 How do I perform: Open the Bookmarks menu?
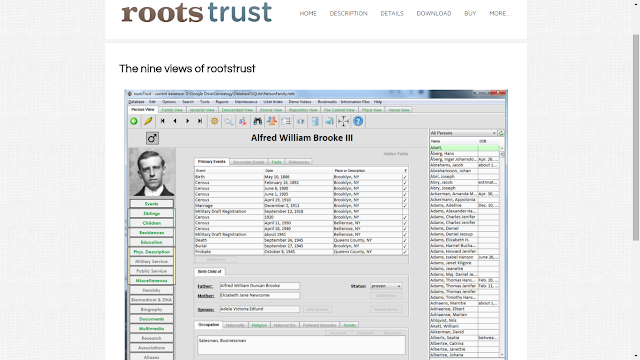[327, 102]
